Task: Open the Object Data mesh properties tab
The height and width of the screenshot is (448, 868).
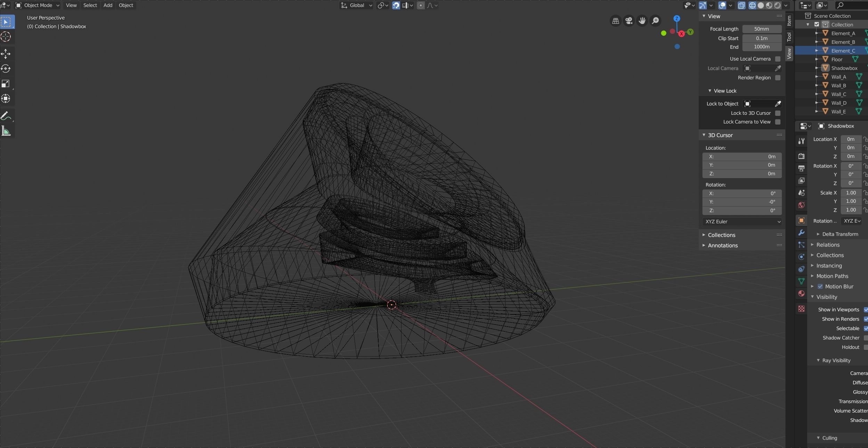Action: 801,281
